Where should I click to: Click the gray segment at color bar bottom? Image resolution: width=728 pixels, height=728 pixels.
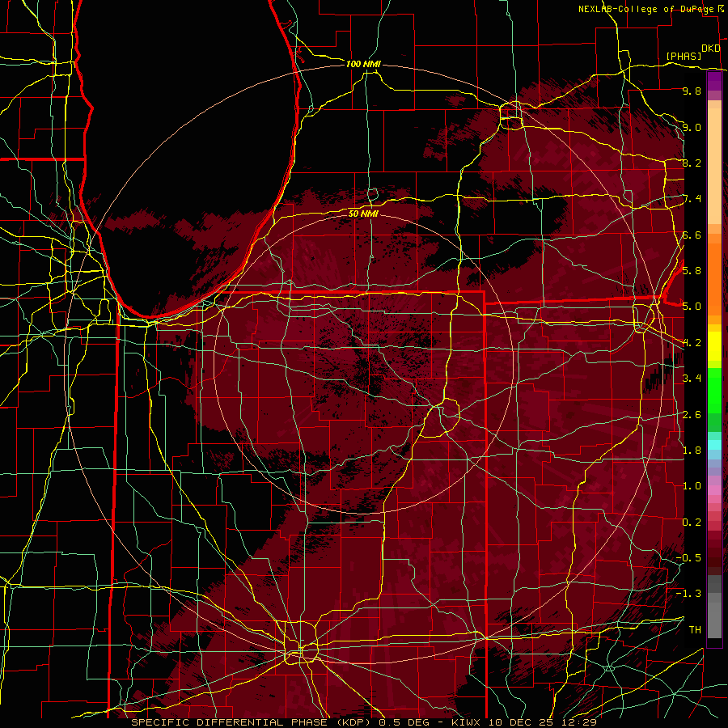(714, 616)
